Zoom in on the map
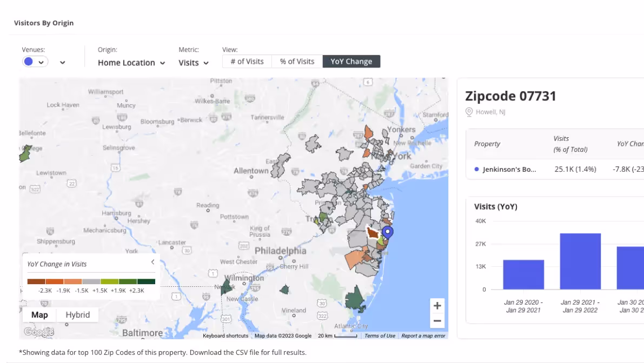The width and height of the screenshot is (644, 363). pos(437,306)
